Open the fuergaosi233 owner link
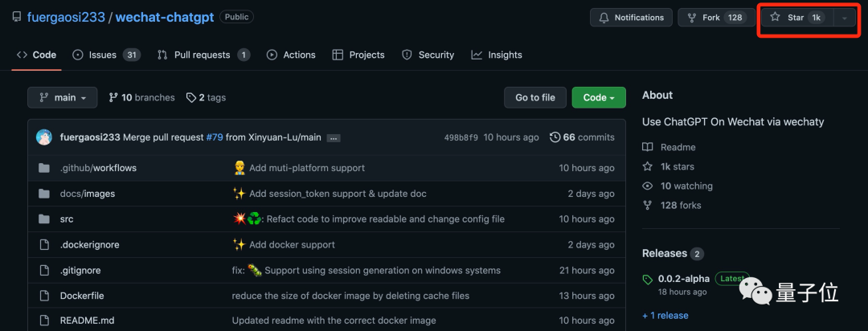Screen dimensions: 868x331 [x=66, y=17]
